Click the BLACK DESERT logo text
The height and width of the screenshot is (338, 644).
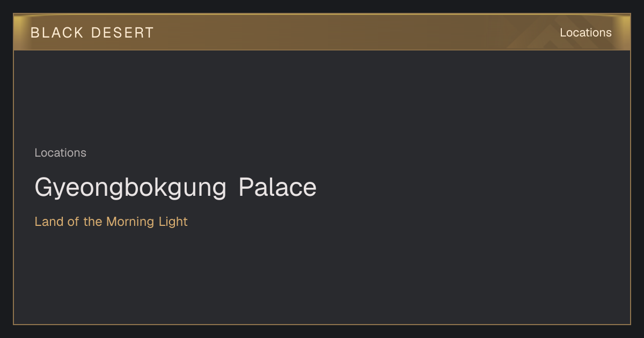pyautogui.click(x=92, y=33)
